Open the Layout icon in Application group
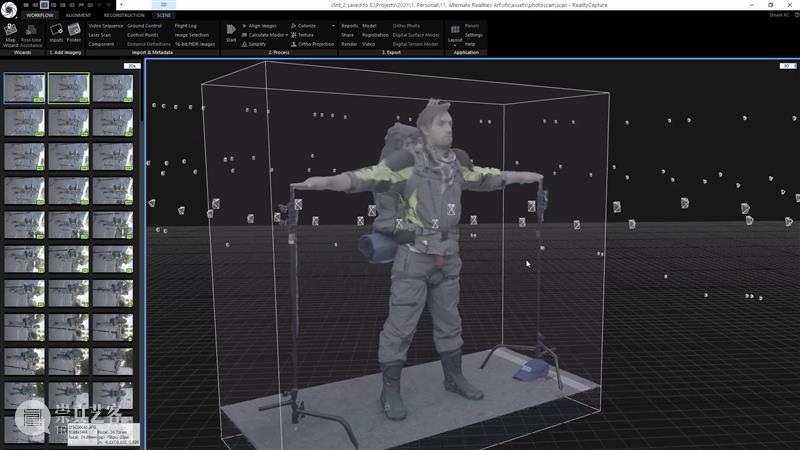 point(455,34)
